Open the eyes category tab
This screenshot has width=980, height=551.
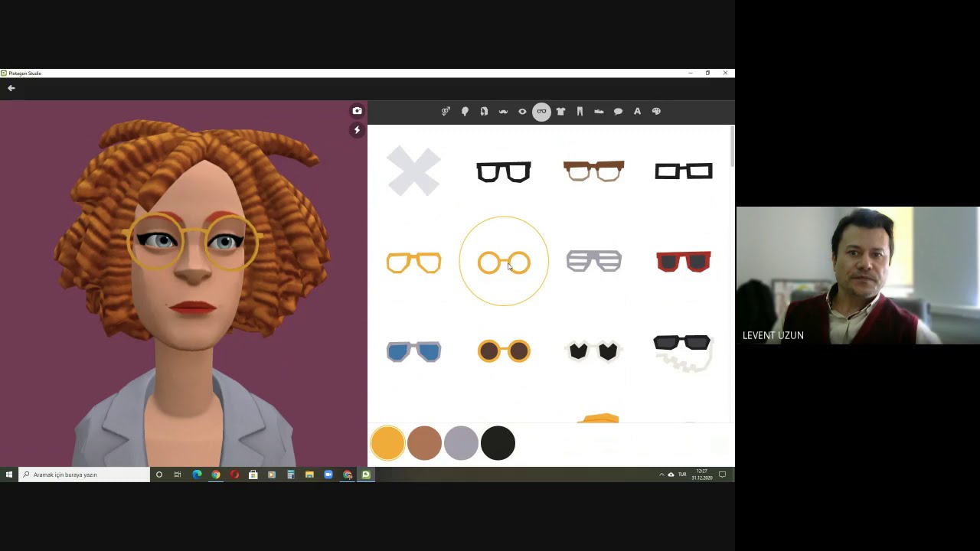click(522, 112)
